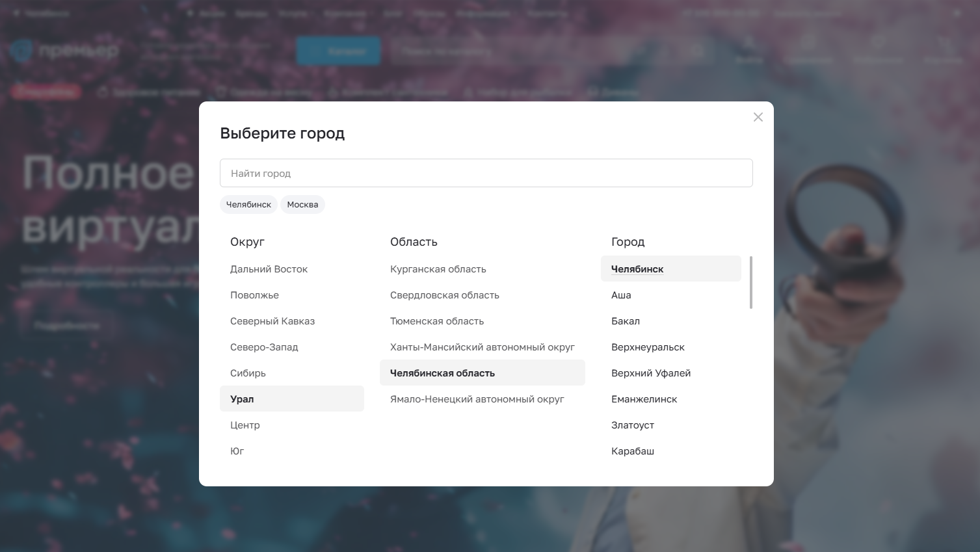Select Сибирь district
The image size is (980, 552).
click(248, 373)
